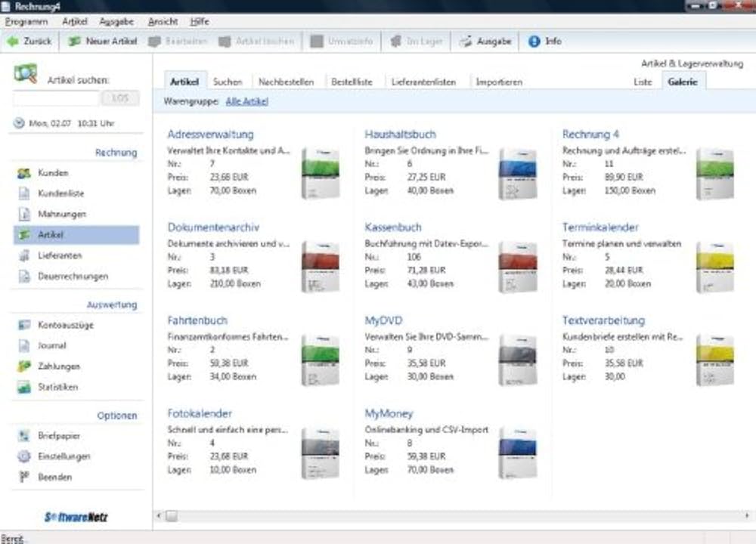Open Einstellungen gear icon
This screenshot has width=756, height=544.
tap(23, 456)
